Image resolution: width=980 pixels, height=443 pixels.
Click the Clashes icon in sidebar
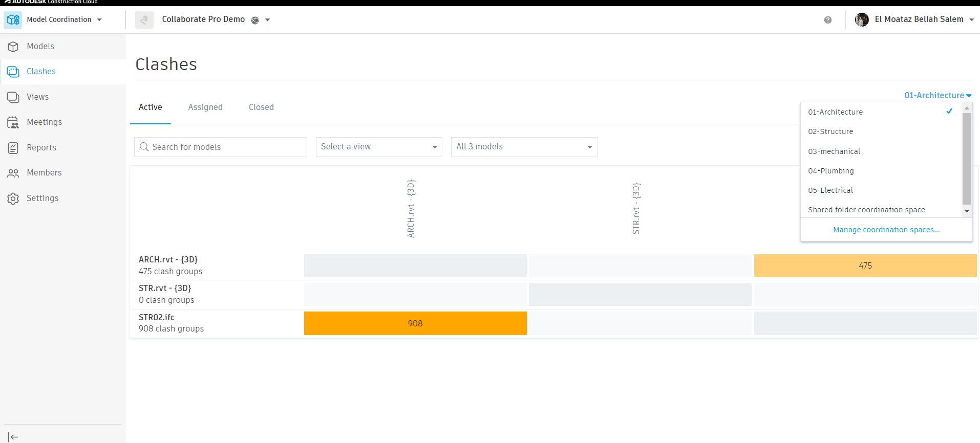[13, 72]
